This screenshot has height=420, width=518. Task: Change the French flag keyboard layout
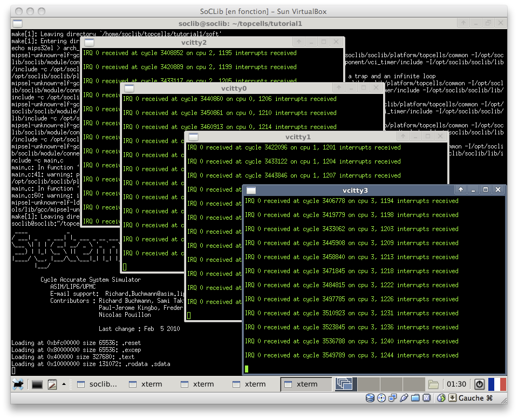pyautogui.click(x=497, y=384)
